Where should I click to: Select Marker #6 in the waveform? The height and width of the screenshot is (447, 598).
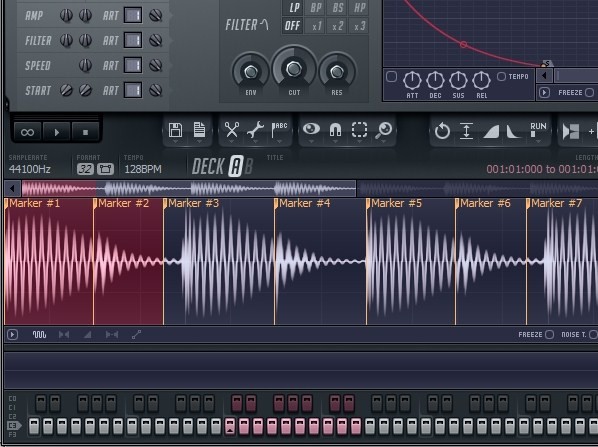pos(485,203)
